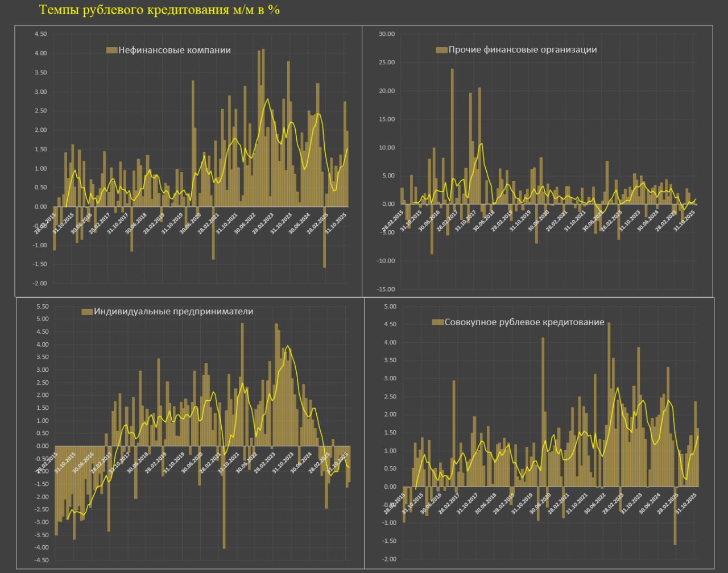This screenshot has height=573, width=728.
Task: Click the 30.00 y-axis label
Action: [386, 34]
